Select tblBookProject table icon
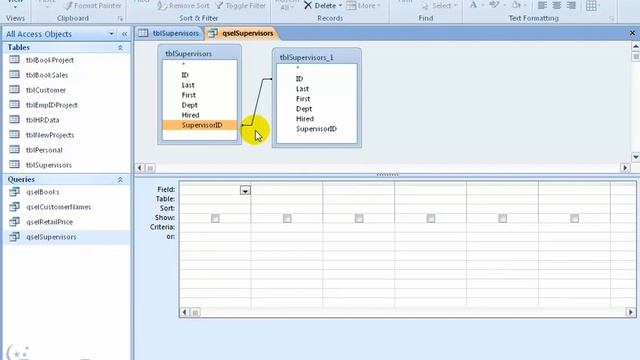Screen dimensions: 640x360 (x=14, y=60)
